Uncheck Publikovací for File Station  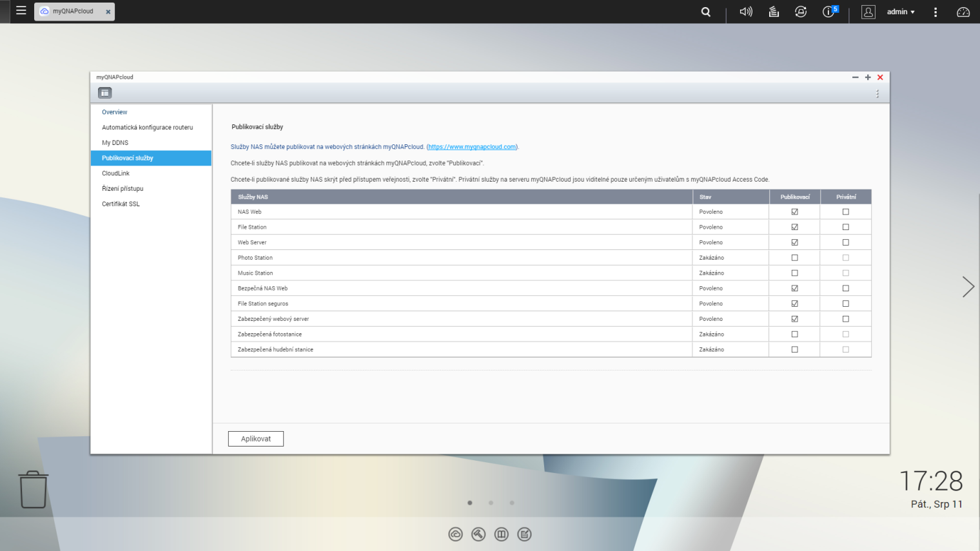[x=794, y=227]
